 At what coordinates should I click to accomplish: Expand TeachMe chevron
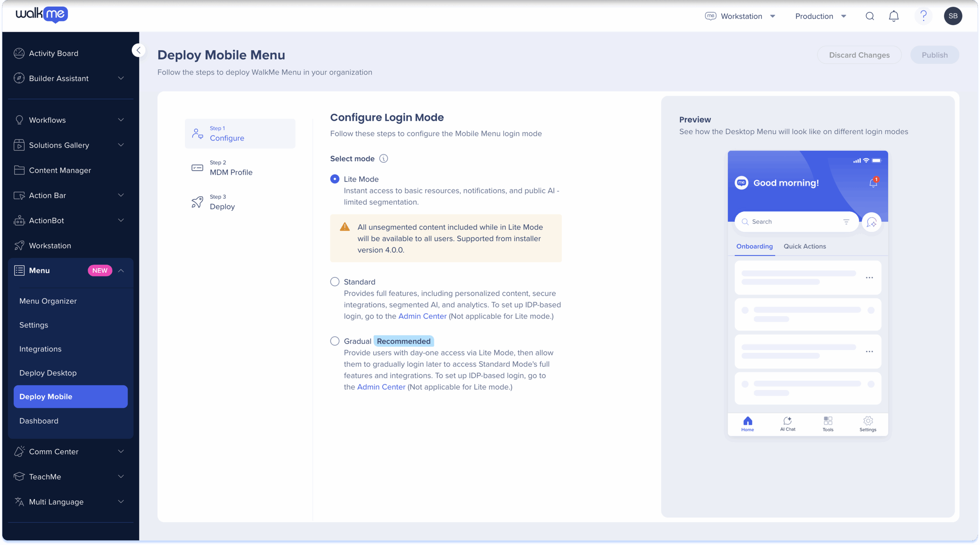121,476
